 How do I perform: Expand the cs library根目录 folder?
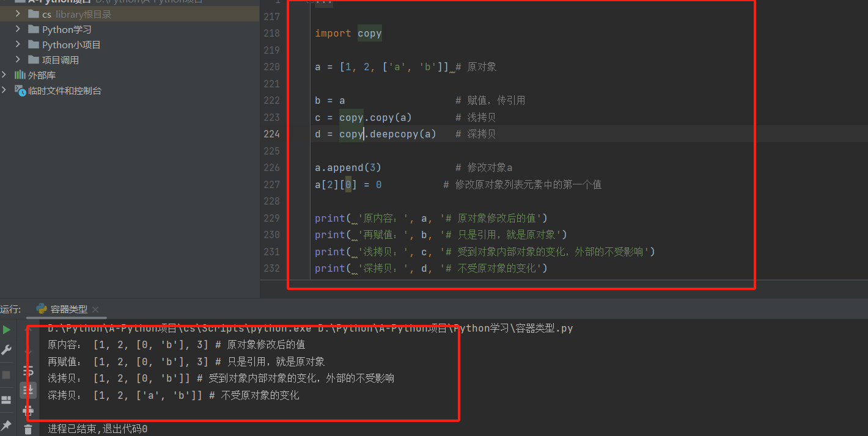click(x=18, y=13)
